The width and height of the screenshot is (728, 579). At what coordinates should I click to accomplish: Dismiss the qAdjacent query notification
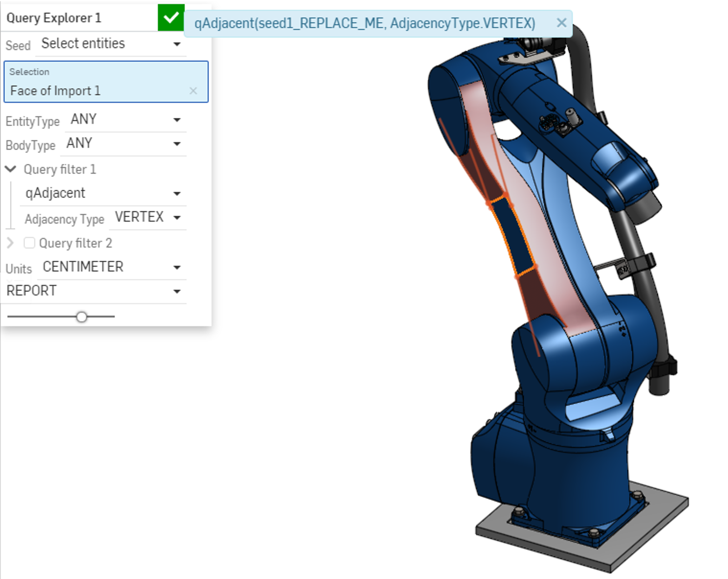[x=561, y=23]
